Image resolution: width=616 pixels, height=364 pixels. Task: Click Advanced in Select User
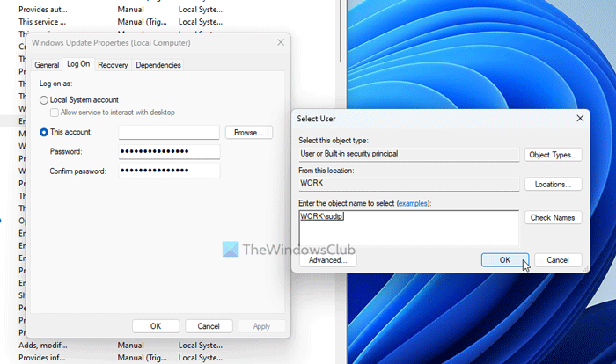pyautogui.click(x=327, y=260)
